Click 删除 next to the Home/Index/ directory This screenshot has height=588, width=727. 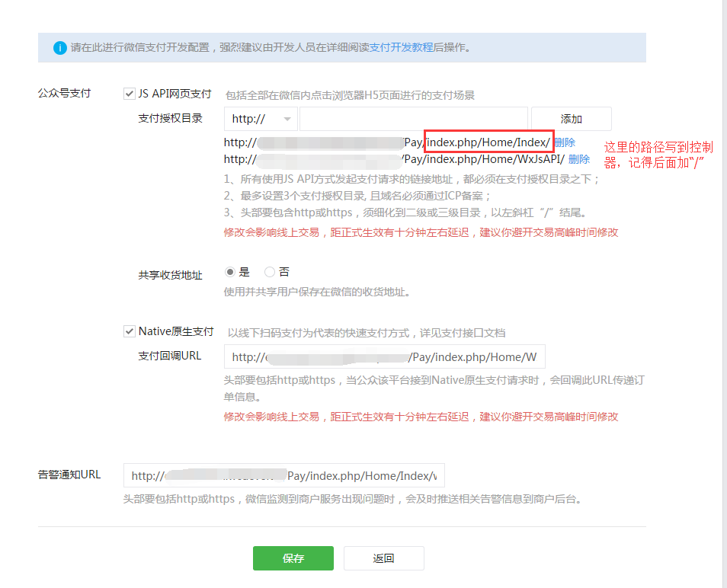pyautogui.click(x=565, y=142)
